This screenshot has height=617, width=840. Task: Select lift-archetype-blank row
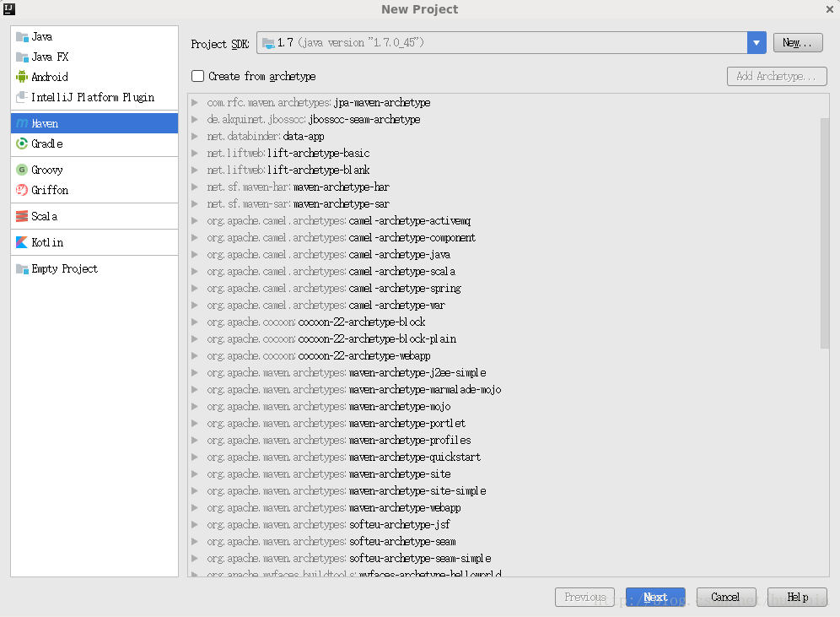[x=504, y=170]
